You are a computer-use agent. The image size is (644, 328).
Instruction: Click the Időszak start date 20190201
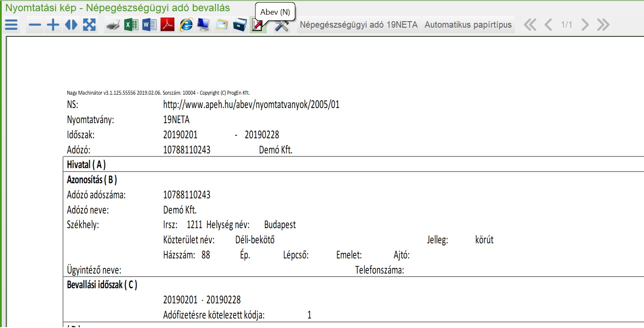pyautogui.click(x=180, y=135)
